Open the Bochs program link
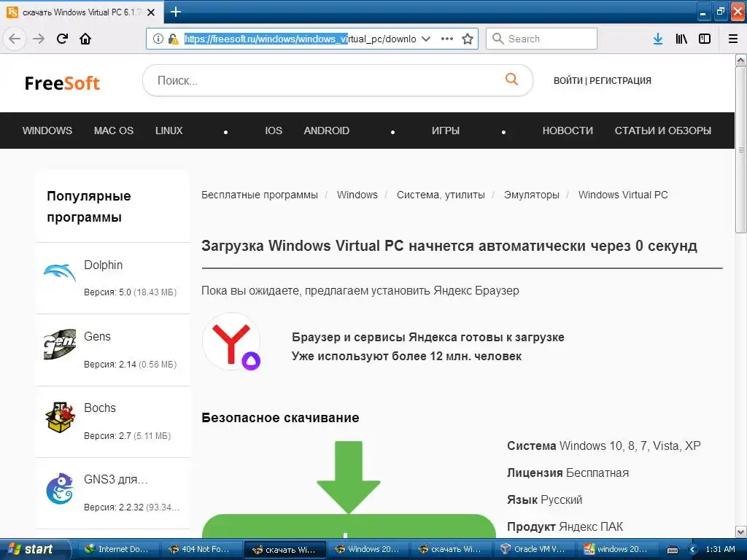The width and height of the screenshot is (747, 560). [99, 408]
